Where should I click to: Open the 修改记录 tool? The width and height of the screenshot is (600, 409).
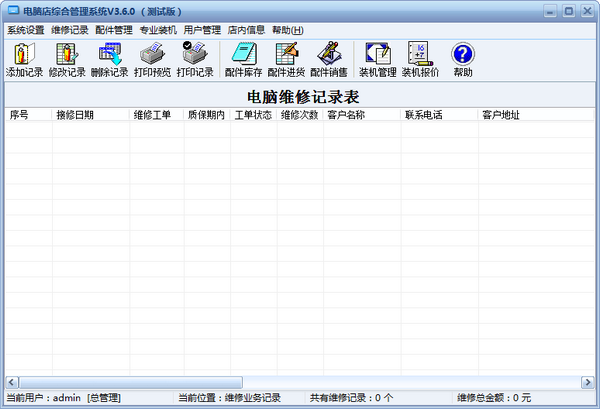67,59
